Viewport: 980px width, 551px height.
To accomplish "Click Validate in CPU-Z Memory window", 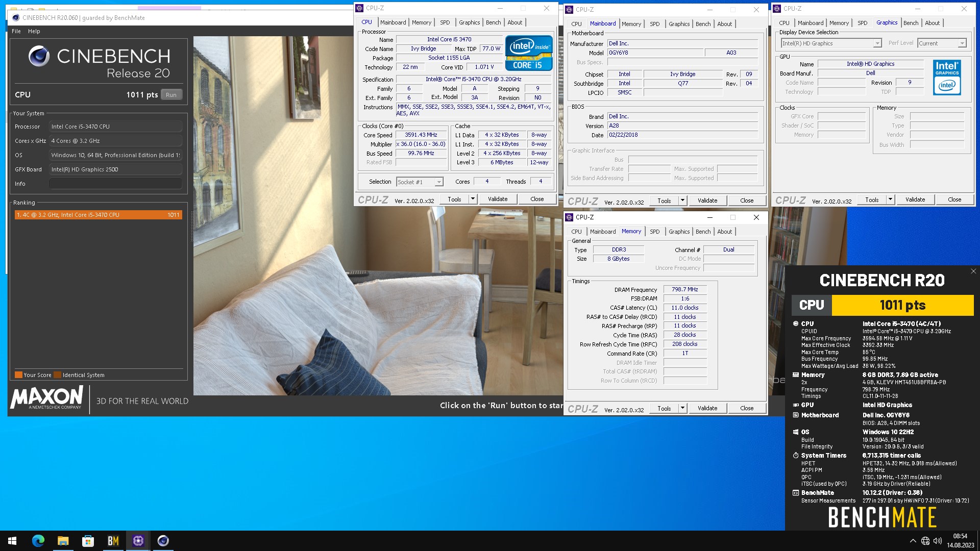I will pyautogui.click(x=707, y=408).
